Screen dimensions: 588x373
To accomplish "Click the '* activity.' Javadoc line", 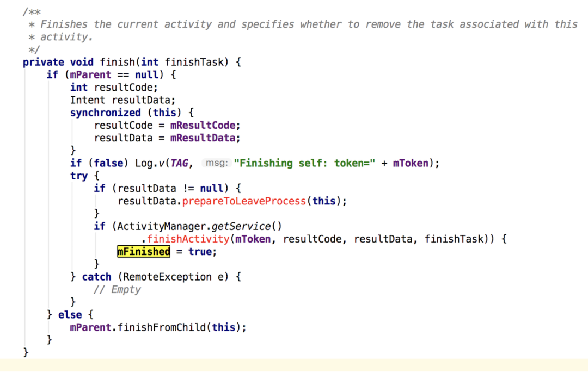I will pyautogui.click(x=60, y=37).
